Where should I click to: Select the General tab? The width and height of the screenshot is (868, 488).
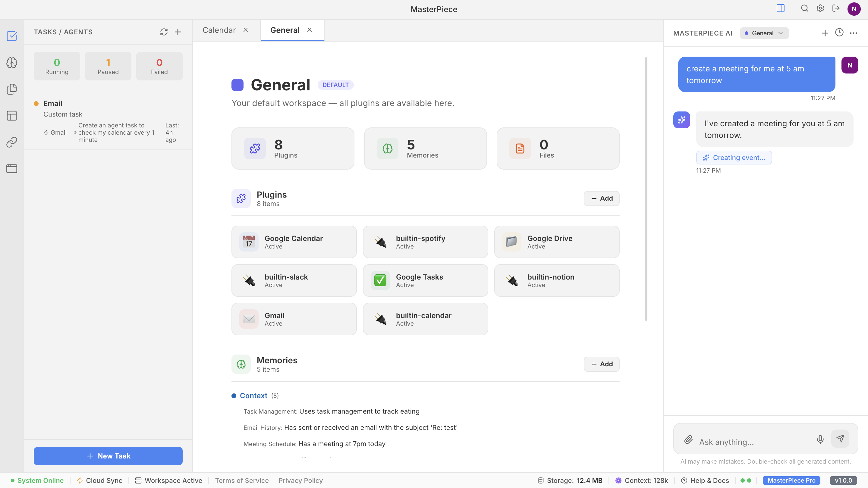click(285, 30)
